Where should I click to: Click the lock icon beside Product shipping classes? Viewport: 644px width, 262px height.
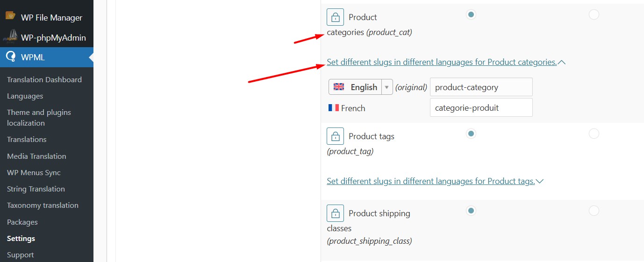335,213
